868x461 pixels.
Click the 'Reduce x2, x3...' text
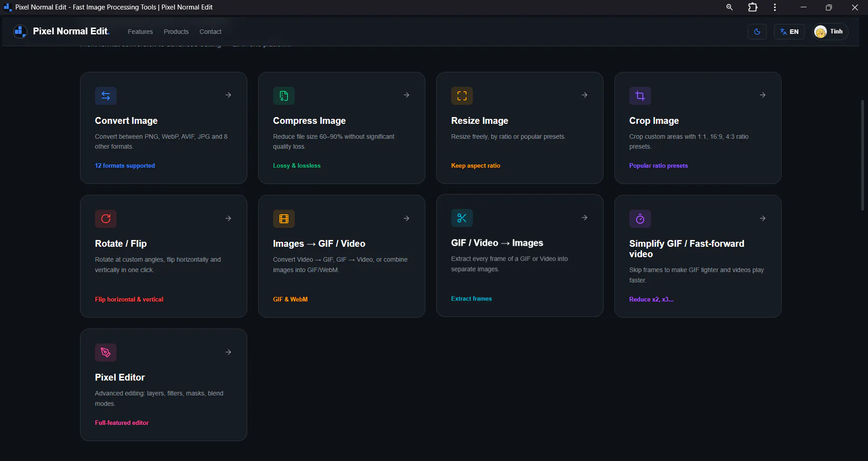point(651,299)
